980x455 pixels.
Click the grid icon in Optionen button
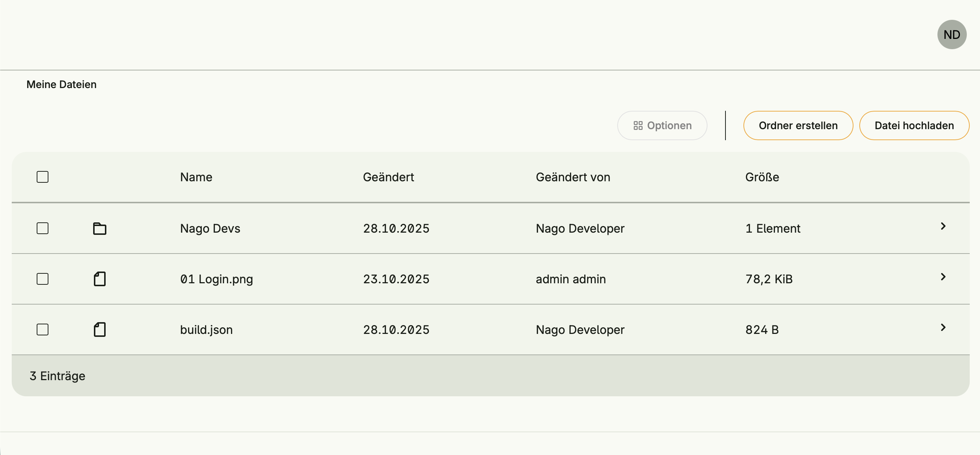(637, 125)
